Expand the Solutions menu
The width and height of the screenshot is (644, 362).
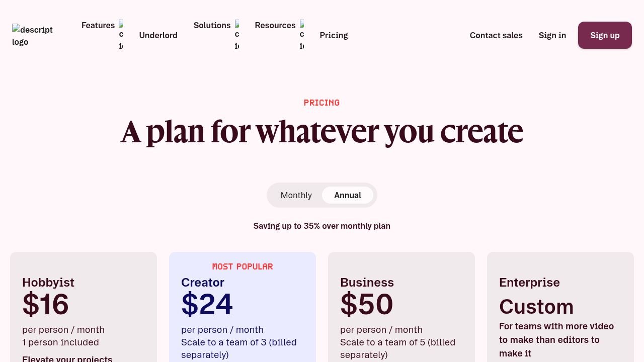212,26
